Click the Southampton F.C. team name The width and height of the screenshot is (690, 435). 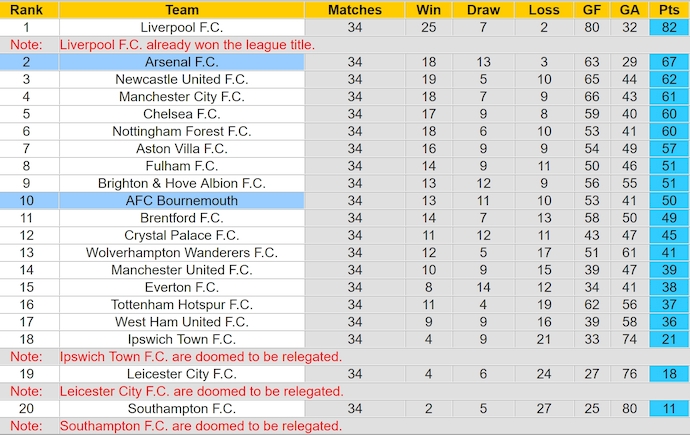click(x=182, y=408)
